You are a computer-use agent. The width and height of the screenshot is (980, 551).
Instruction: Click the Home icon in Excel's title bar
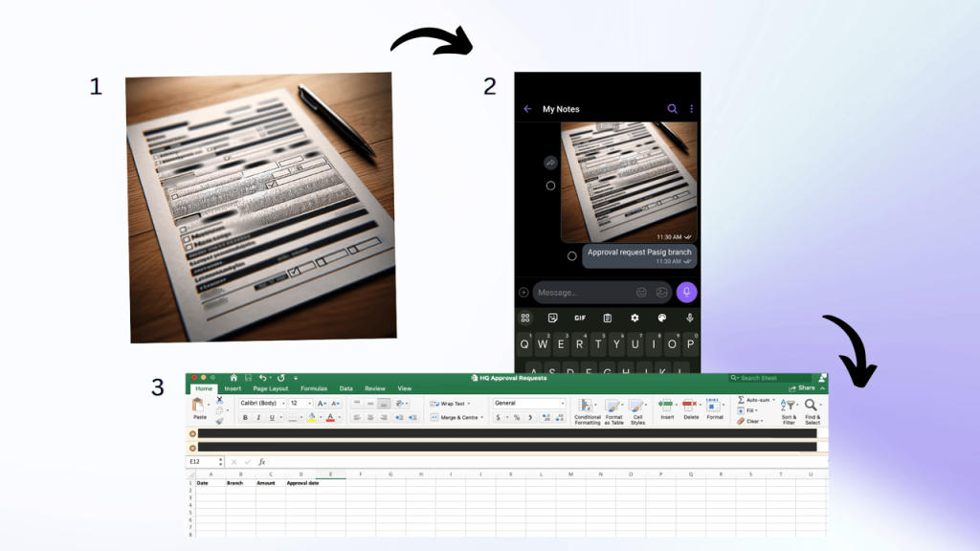pyautogui.click(x=234, y=378)
